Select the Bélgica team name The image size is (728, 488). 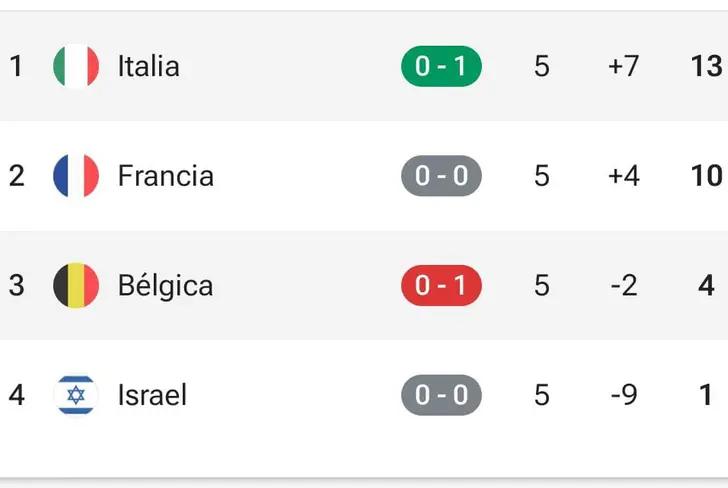(166, 286)
